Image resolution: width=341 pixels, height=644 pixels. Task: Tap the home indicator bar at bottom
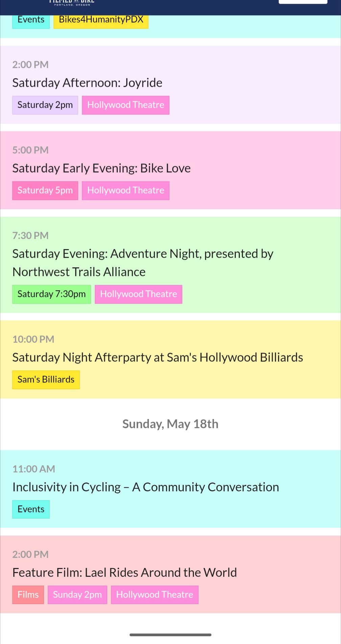pyautogui.click(x=170, y=635)
